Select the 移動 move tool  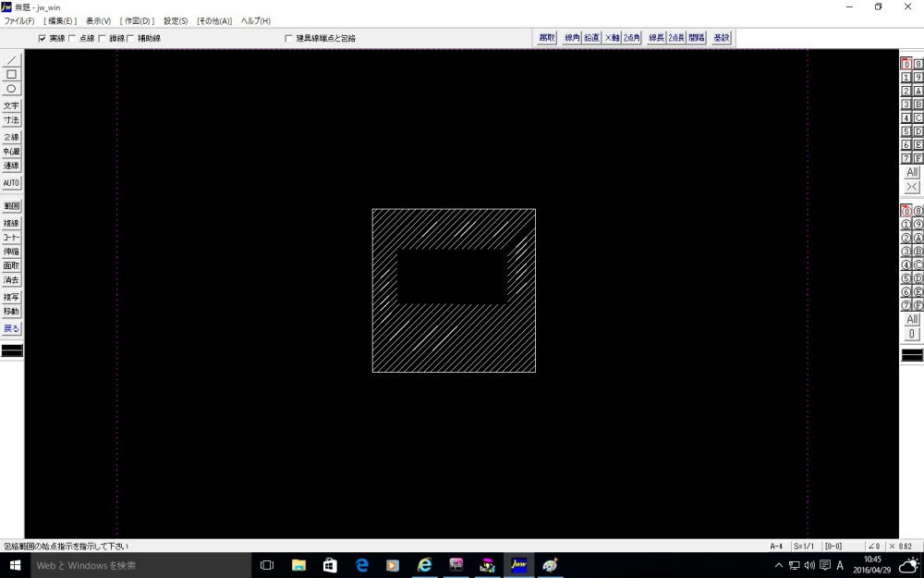coord(11,312)
